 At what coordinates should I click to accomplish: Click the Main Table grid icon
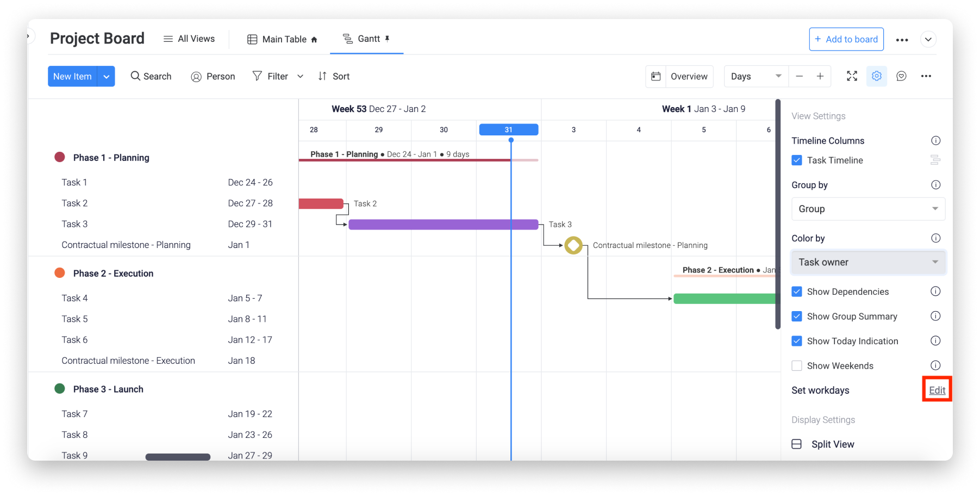(x=252, y=39)
